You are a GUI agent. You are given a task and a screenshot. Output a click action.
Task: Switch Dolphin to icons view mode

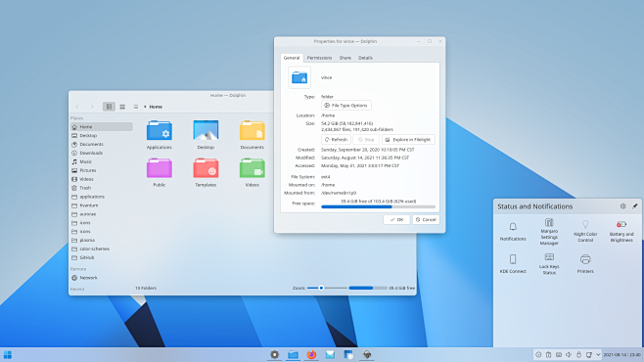click(109, 107)
